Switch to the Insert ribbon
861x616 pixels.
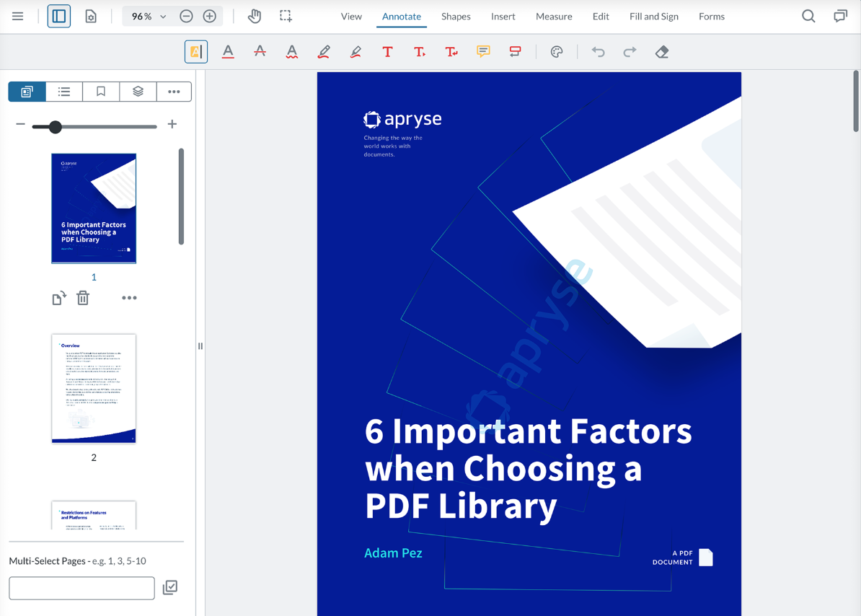(x=503, y=17)
